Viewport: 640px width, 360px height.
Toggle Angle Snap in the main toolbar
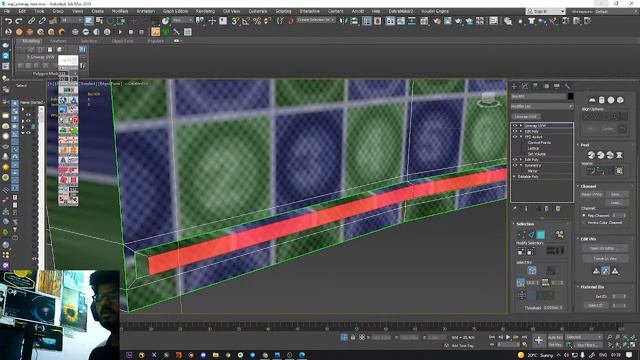[x=246, y=20]
